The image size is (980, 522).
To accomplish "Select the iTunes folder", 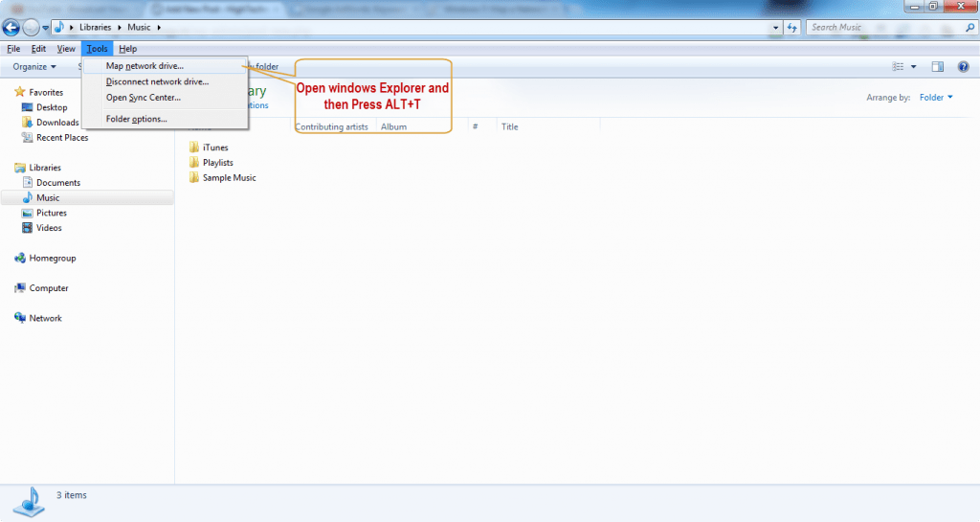I will (215, 148).
